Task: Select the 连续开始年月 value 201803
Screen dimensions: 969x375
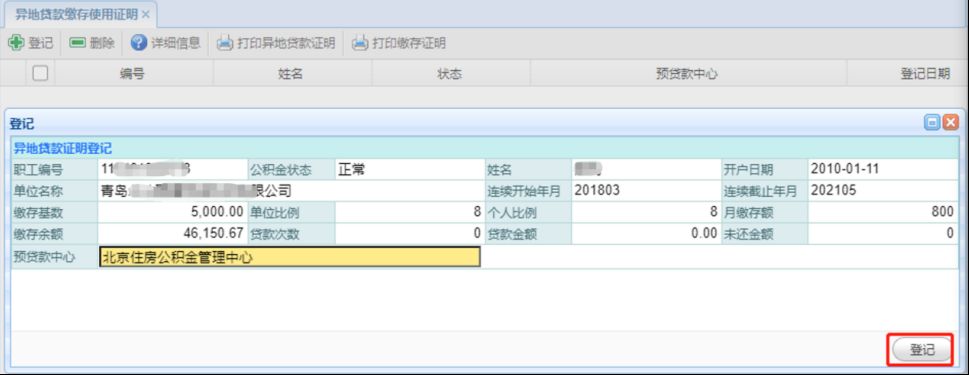Action: (x=597, y=190)
